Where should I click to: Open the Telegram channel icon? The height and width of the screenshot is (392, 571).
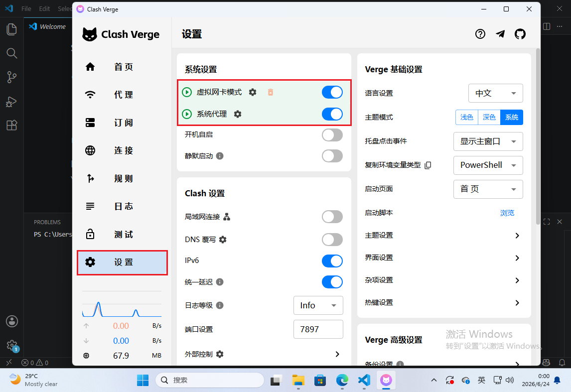500,34
